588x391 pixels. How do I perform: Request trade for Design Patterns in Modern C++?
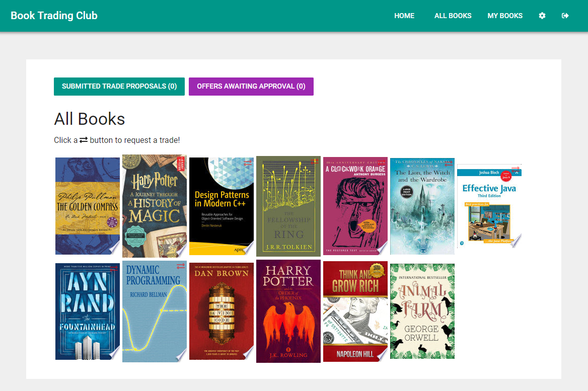point(248,163)
